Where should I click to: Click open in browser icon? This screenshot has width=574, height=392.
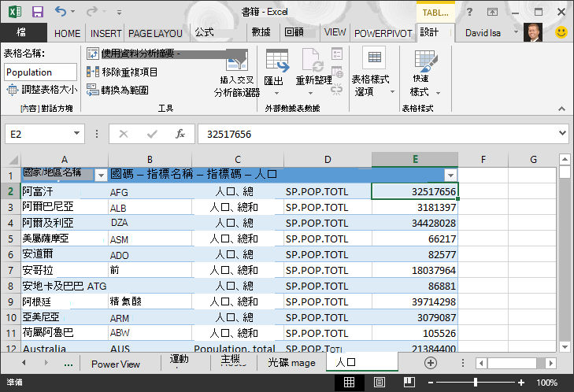(337, 72)
